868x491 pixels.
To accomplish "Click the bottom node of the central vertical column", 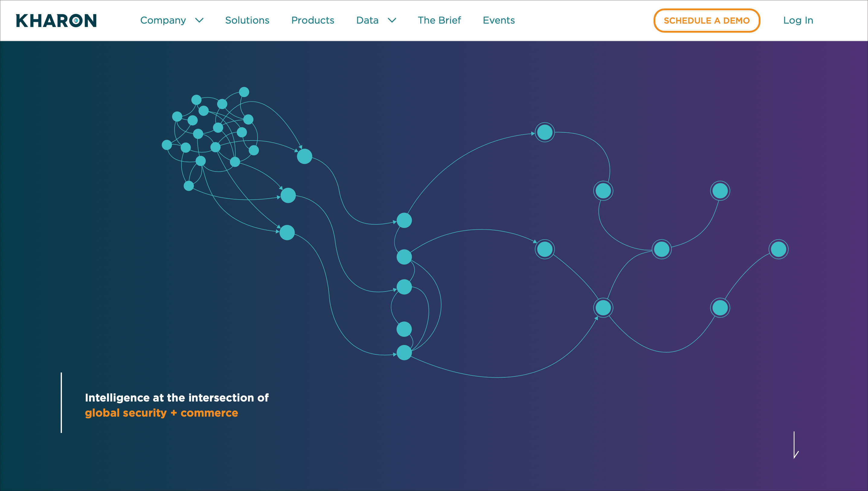I will pyautogui.click(x=404, y=353).
